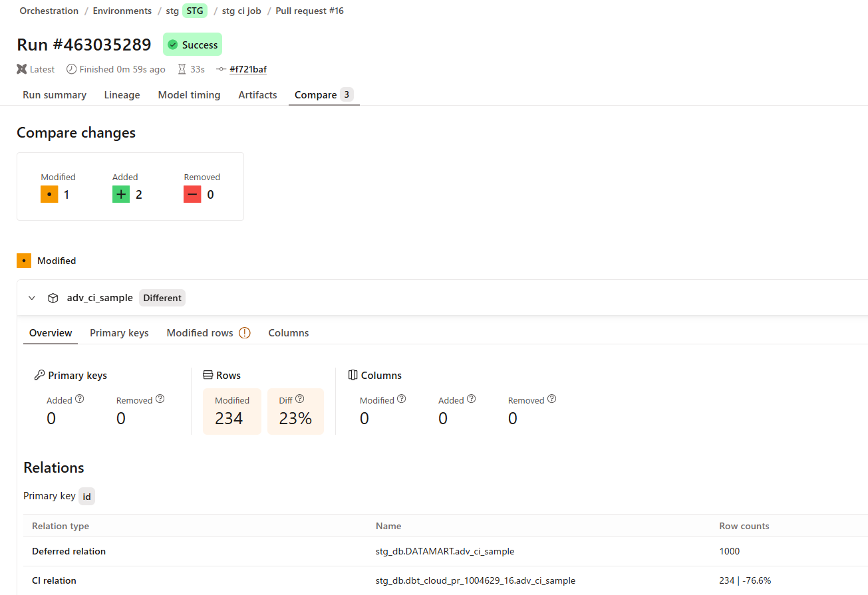868x595 pixels.
Task: Click the Relations heading
Action: 54,467
